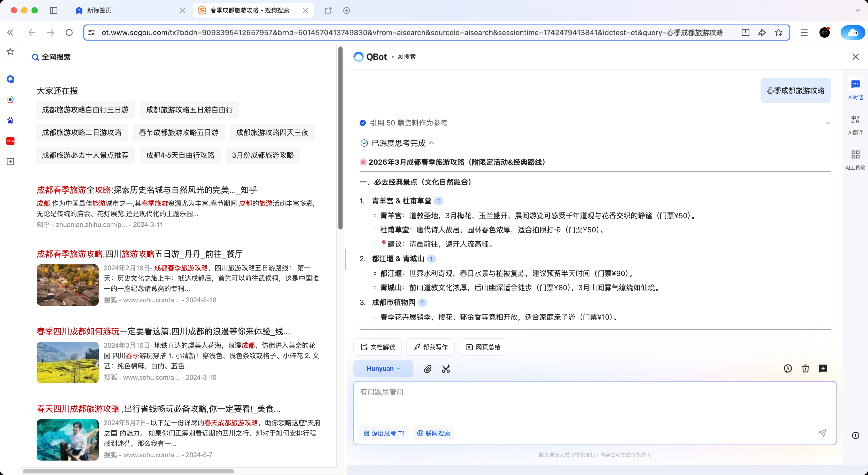This screenshot has width=868, height=475.
Task: Bookmark page with star icon in address bar
Action: point(779,32)
